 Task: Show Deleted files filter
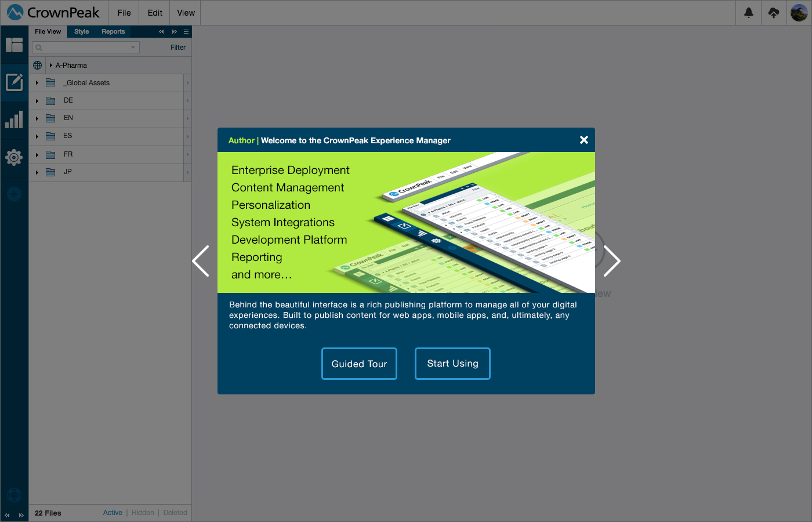(175, 513)
